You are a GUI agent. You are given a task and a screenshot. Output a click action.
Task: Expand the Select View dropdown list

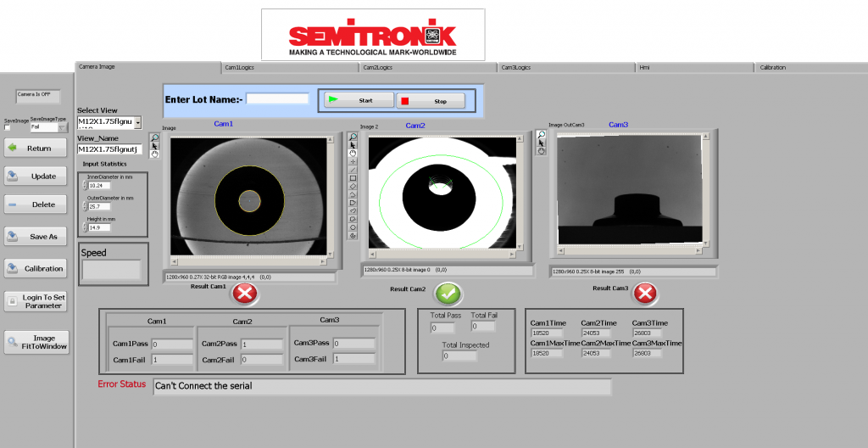[x=138, y=123]
